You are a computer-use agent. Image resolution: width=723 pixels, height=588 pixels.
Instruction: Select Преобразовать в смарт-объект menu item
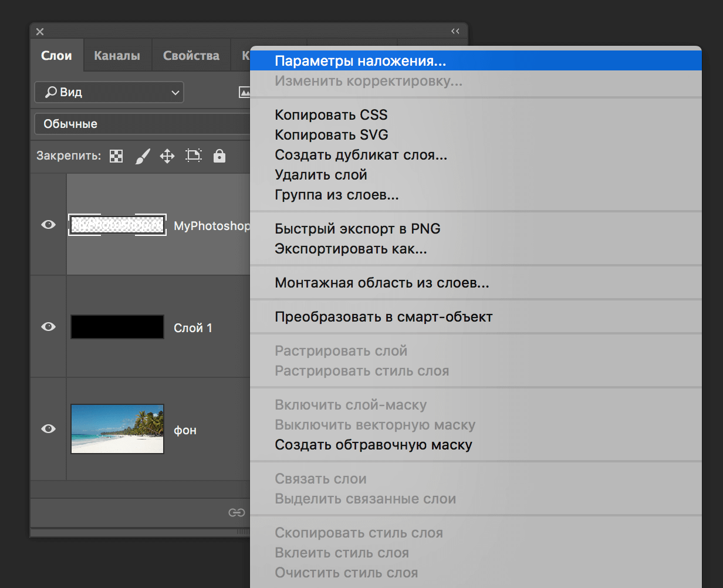[383, 317]
